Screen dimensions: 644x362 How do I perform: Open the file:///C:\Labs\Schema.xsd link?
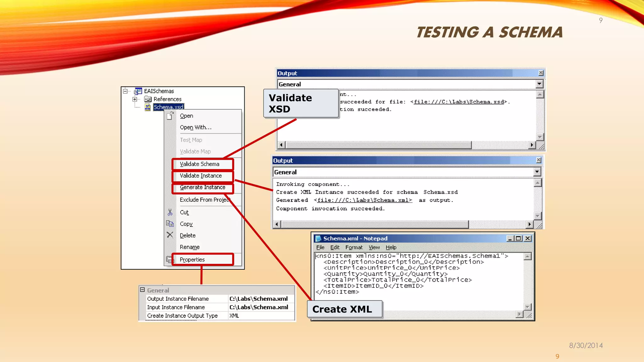459,102
